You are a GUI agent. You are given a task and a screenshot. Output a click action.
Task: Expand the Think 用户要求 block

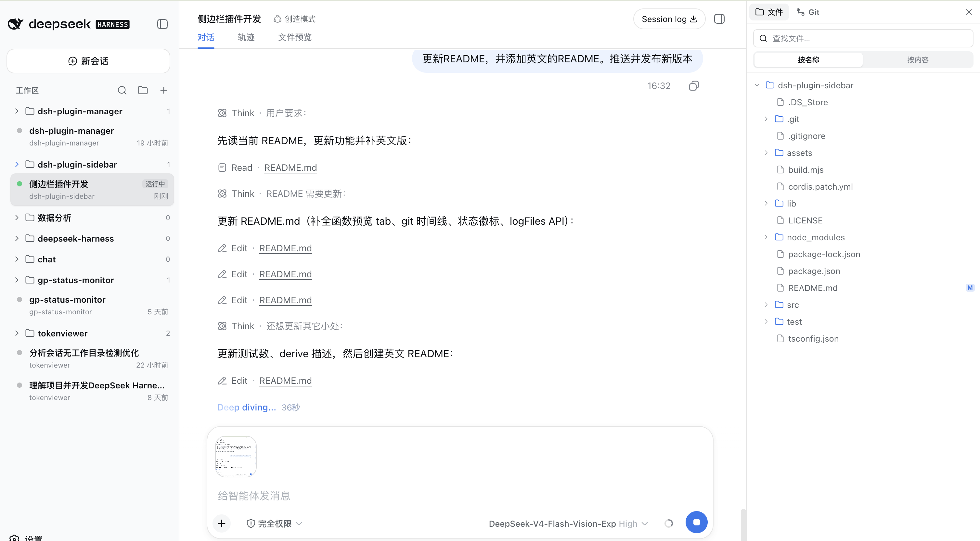coord(262,113)
